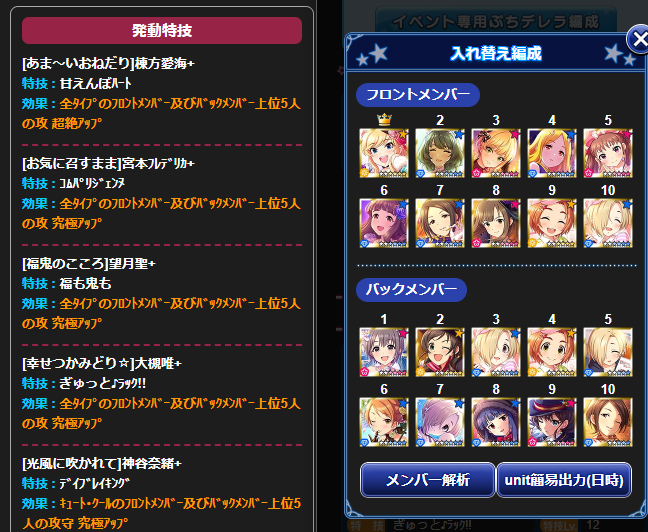Click back member slot 2 winking idol
Viewport: 648px width, 532px height.
pyautogui.click(x=440, y=352)
